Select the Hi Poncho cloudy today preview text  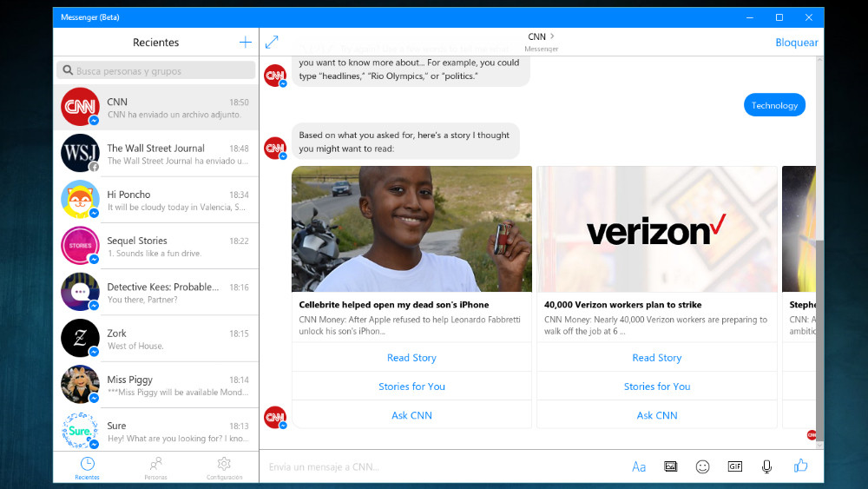pyautogui.click(x=176, y=207)
